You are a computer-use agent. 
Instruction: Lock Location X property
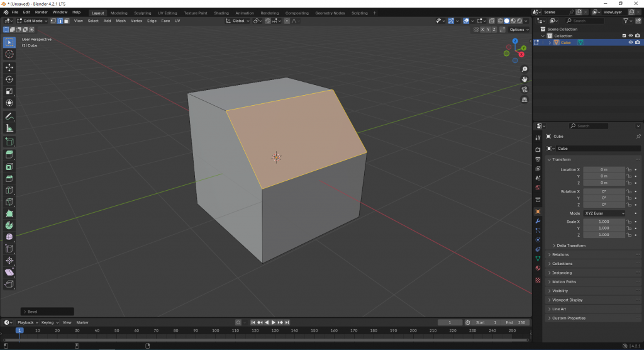[629, 169]
